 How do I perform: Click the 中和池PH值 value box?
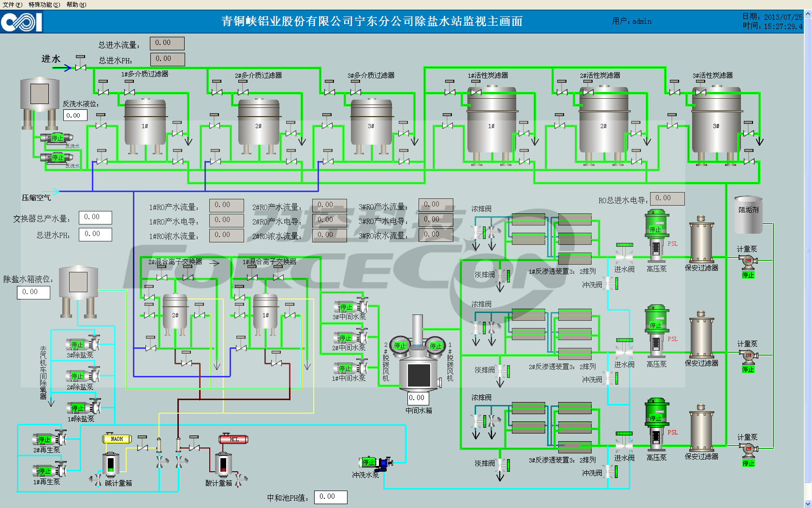point(331,497)
